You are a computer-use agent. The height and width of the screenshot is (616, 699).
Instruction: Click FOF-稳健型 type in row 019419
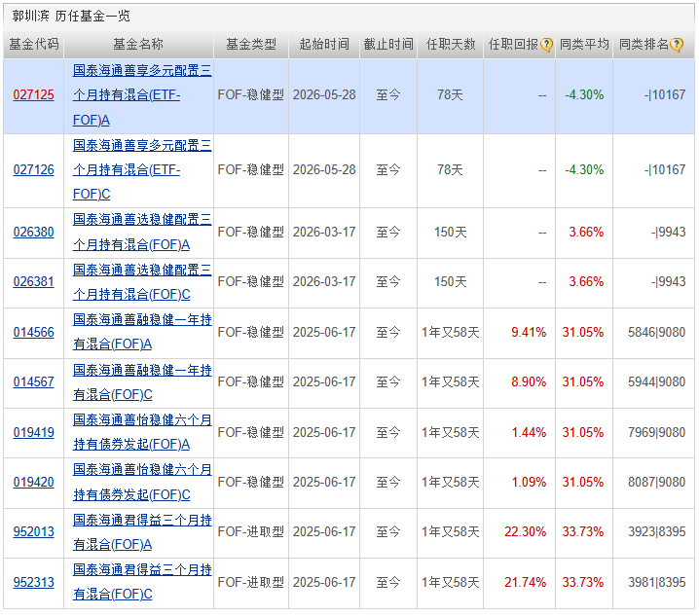tap(251, 432)
